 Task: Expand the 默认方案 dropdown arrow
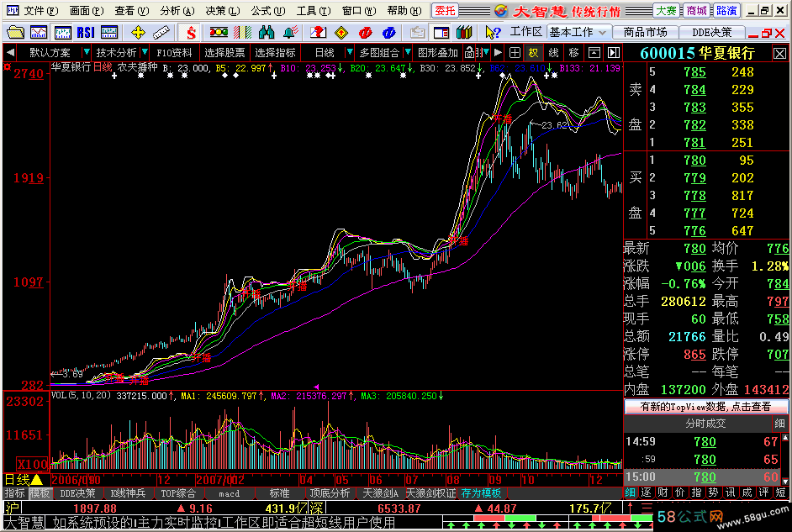pos(87,52)
